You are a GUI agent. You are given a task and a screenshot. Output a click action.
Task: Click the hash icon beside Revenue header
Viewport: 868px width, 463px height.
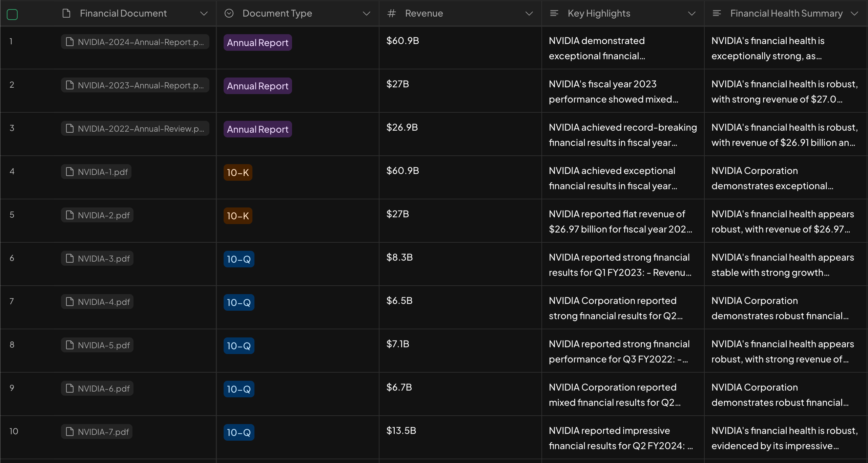392,14
